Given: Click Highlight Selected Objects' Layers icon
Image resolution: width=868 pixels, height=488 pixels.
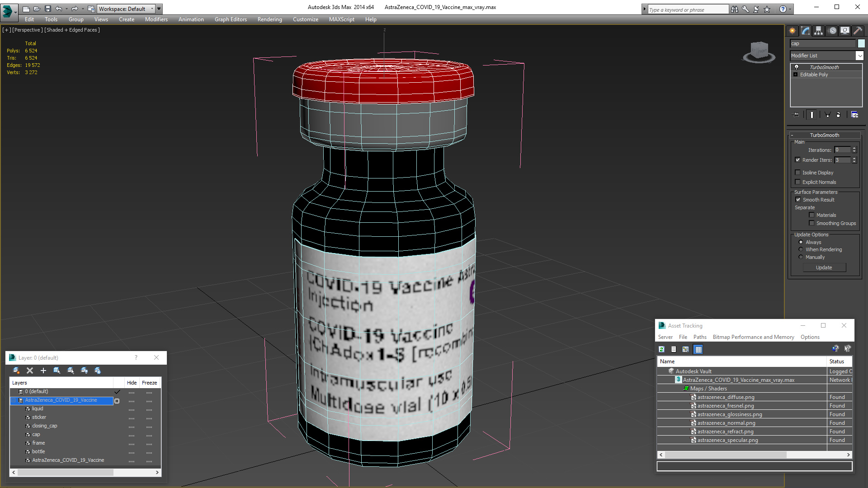Looking at the screenshot, I should (71, 371).
